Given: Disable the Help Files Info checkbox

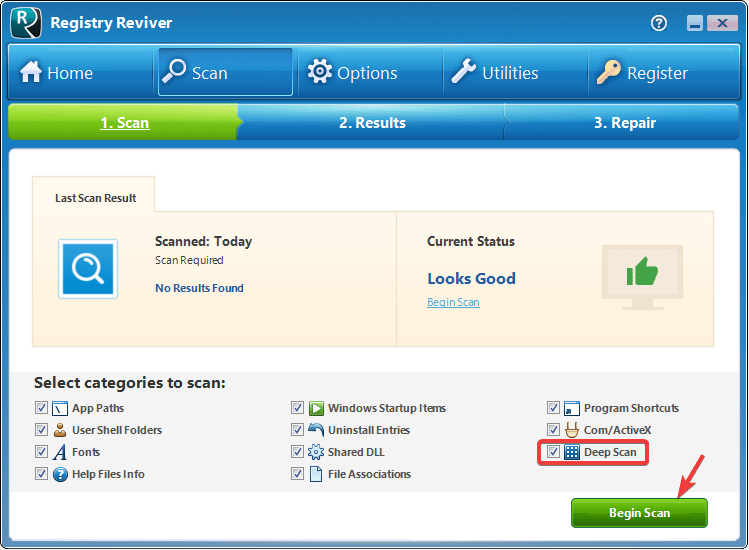Looking at the screenshot, I should click(41, 474).
